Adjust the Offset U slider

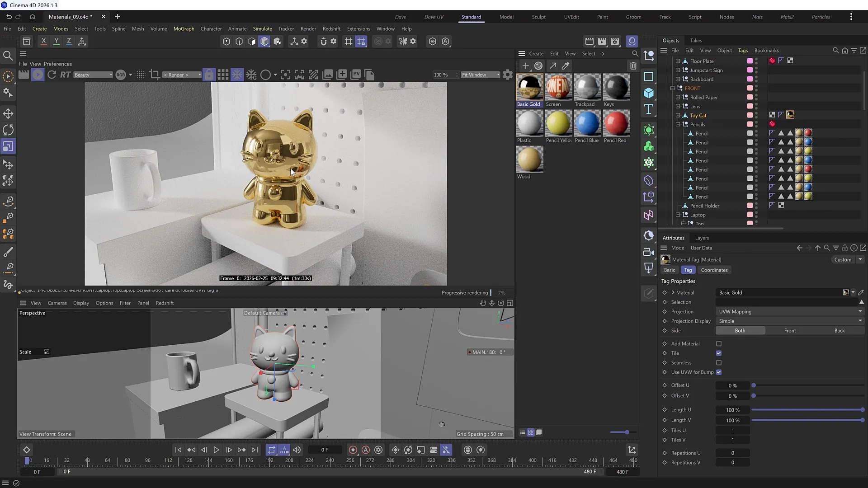[x=808, y=385]
